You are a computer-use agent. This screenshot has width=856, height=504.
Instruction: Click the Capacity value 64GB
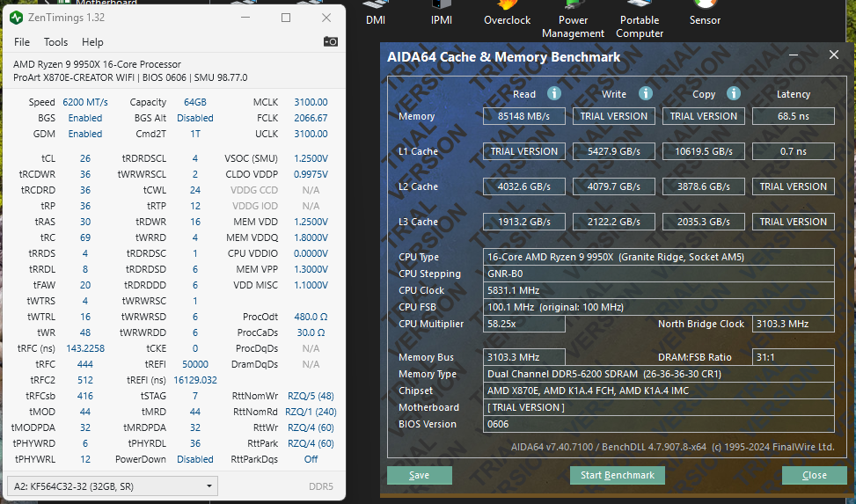[195, 102]
